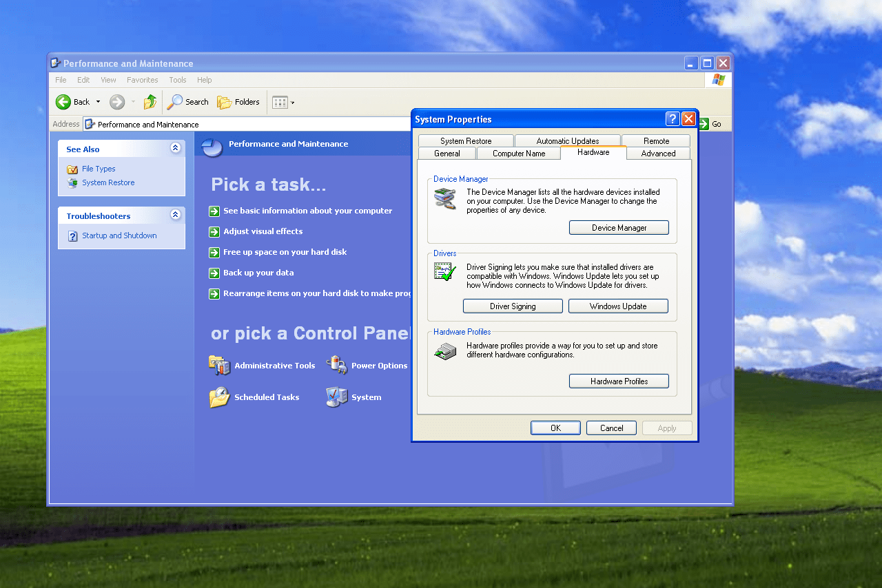The height and width of the screenshot is (588, 882).
Task: Click the Device Manager button
Action: click(619, 228)
